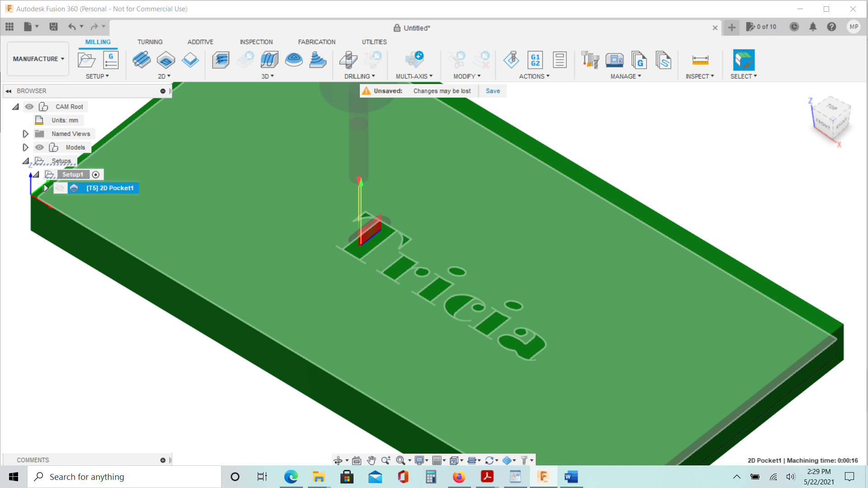This screenshot has width=868, height=488.
Task: Open Microsoft Edge from taskbar
Action: click(x=291, y=477)
